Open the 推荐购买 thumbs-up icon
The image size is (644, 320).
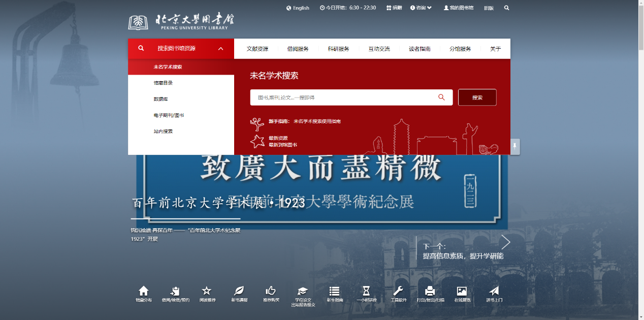(271, 291)
